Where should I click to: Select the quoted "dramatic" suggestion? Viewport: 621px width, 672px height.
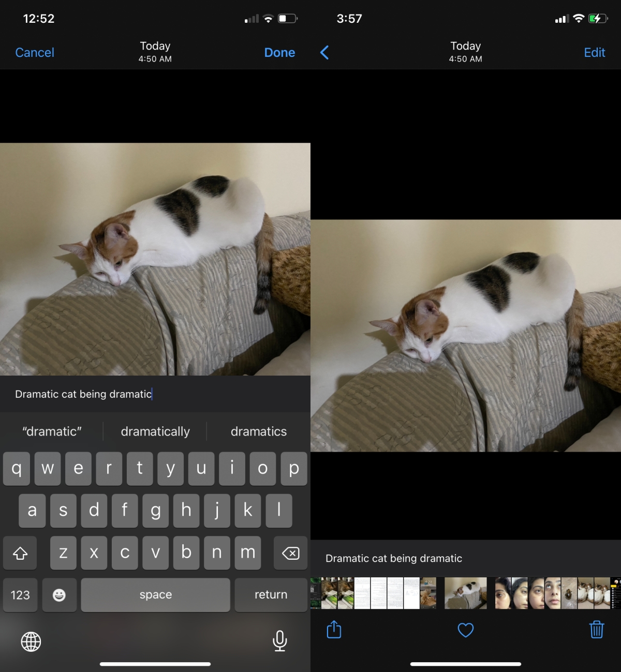(x=52, y=431)
